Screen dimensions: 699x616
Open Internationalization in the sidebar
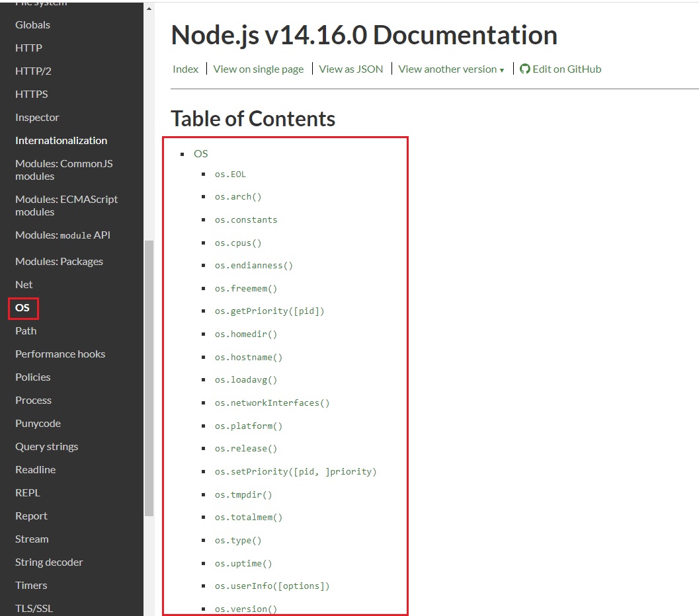[61, 141]
